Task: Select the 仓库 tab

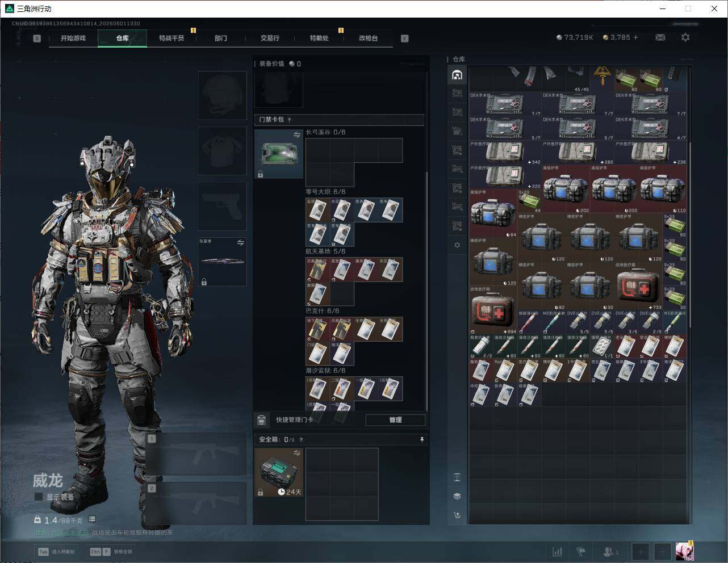Action: [x=122, y=38]
